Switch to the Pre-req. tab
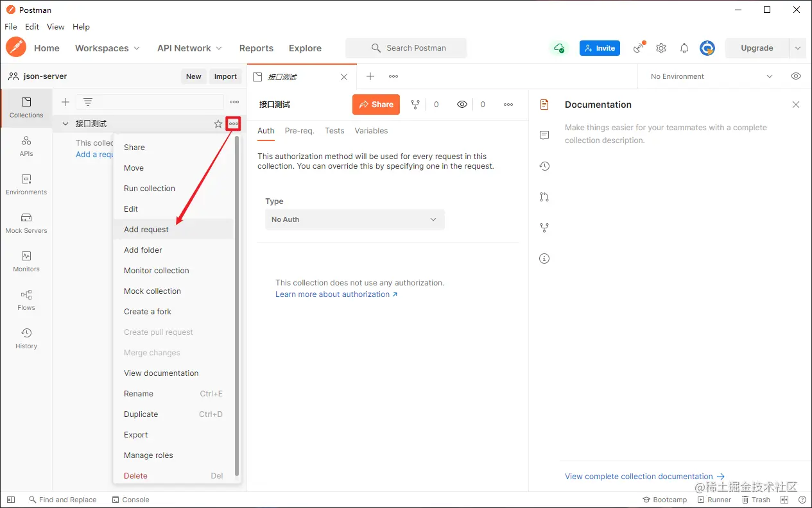 [x=300, y=131]
